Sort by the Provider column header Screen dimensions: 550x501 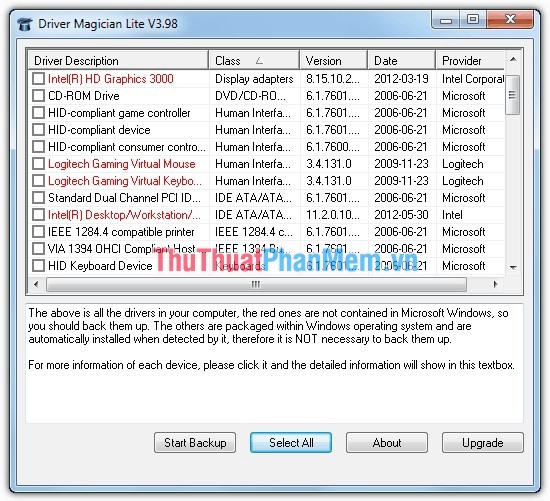[470, 61]
